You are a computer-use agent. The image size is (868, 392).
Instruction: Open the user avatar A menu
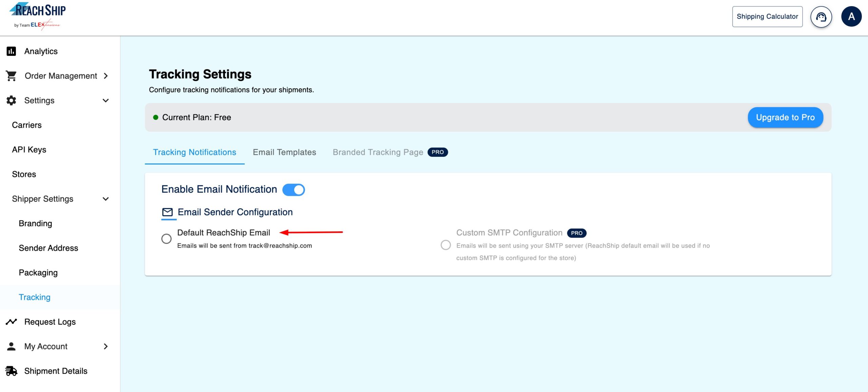(x=851, y=17)
